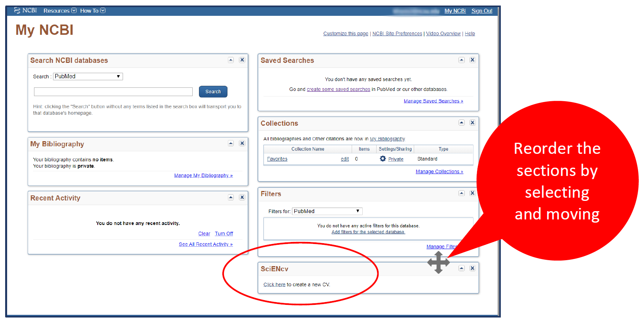The image size is (644, 327).
Task: Open Manage Collections link
Action: point(439,172)
